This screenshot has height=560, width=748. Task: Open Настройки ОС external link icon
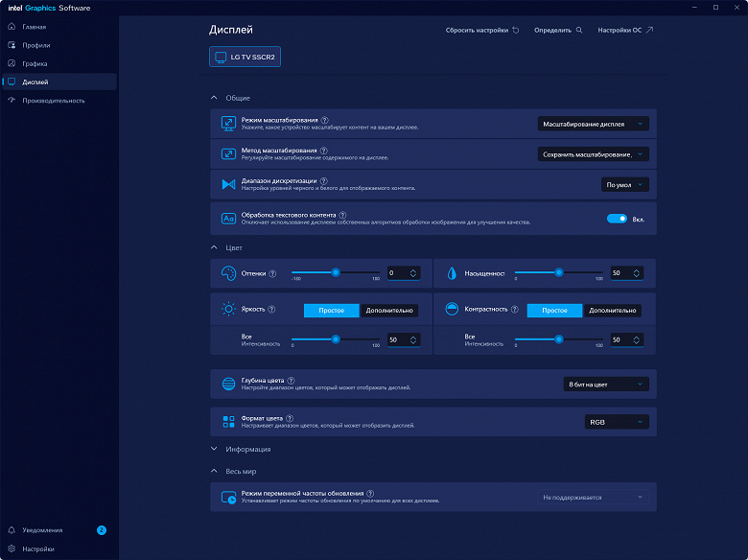click(x=649, y=30)
